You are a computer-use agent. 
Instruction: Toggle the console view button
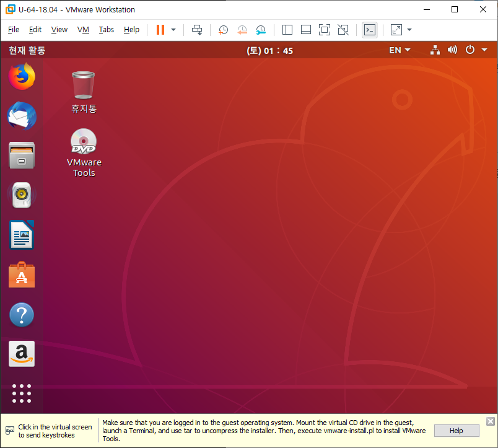(x=370, y=30)
